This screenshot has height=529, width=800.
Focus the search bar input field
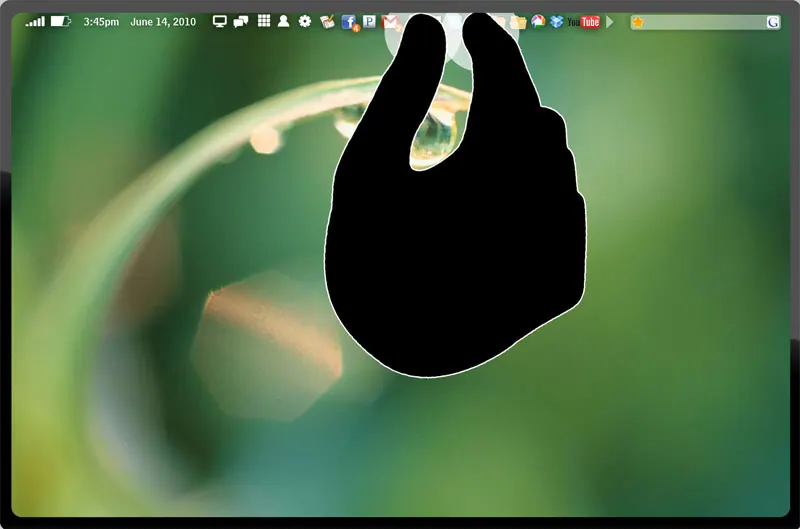coord(705,22)
